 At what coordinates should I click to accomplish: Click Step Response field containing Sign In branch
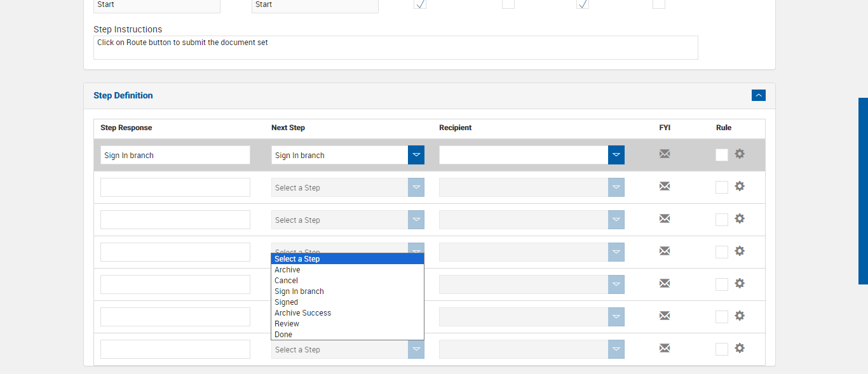click(x=175, y=155)
